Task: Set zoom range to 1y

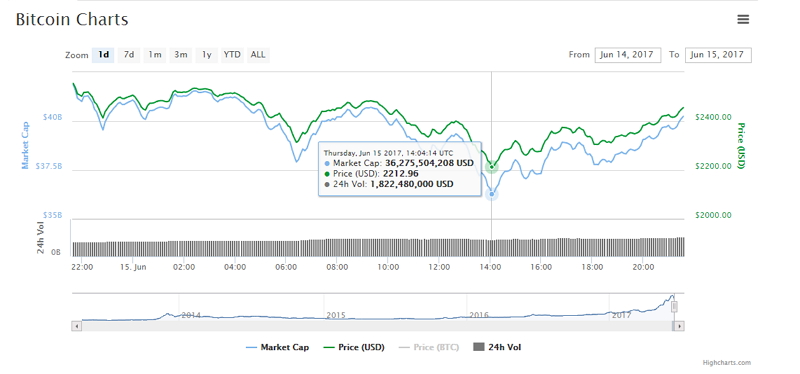Action: (207, 55)
